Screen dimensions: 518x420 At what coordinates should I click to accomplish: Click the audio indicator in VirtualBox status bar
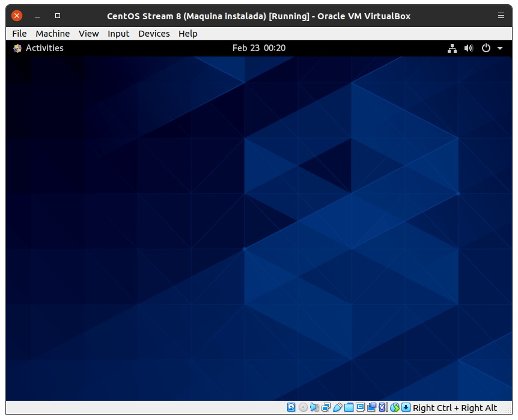point(314,407)
